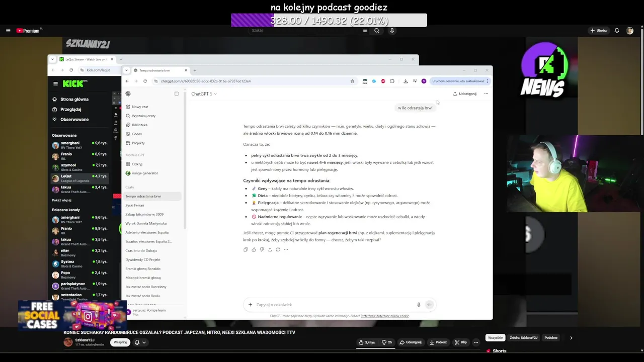Share the ChatGPT response via upload icon

click(270, 249)
